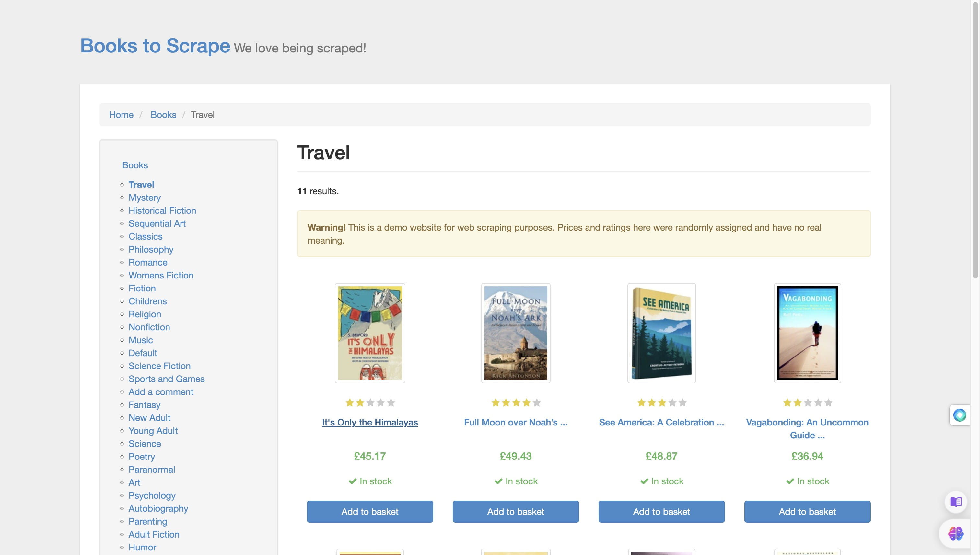980x555 pixels.
Task: Open Vagabonding: An Uncommon Guide title link
Action: click(807, 429)
